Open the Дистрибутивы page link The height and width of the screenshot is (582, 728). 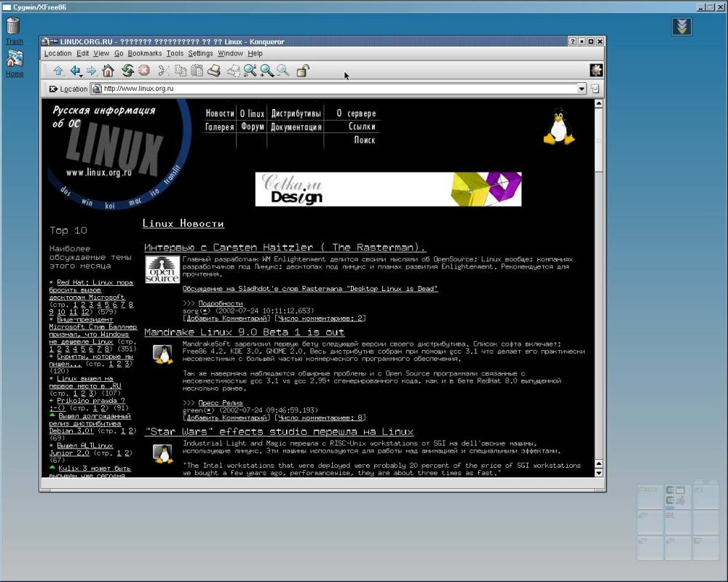click(x=296, y=113)
